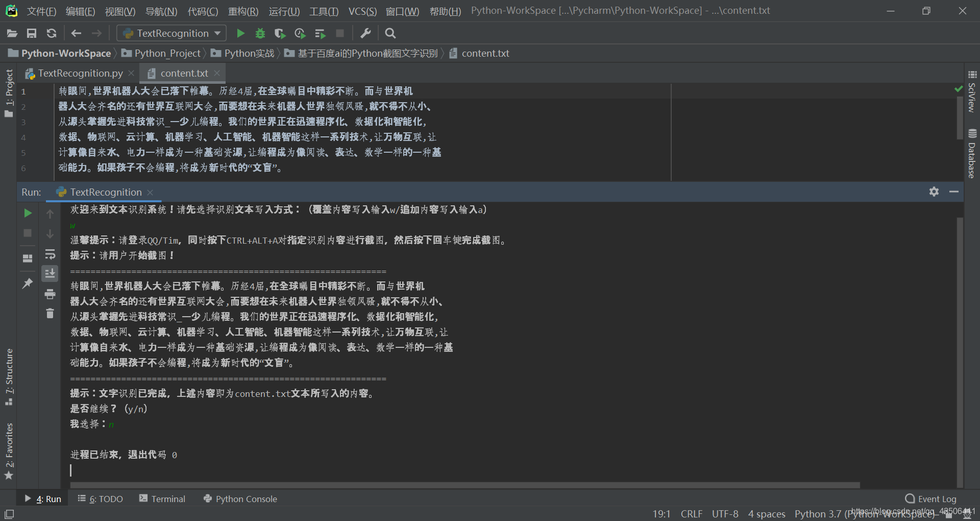This screenshot has width=980, height=521.
Task: Open settings with the wrench icon
Action: point(365,33)
